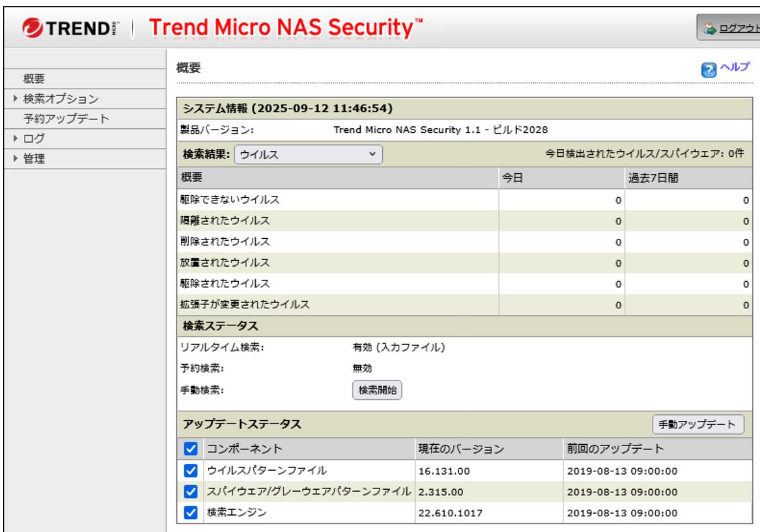Click version value 2.315.00
760x532 pixels.
(x=442, y=491)
